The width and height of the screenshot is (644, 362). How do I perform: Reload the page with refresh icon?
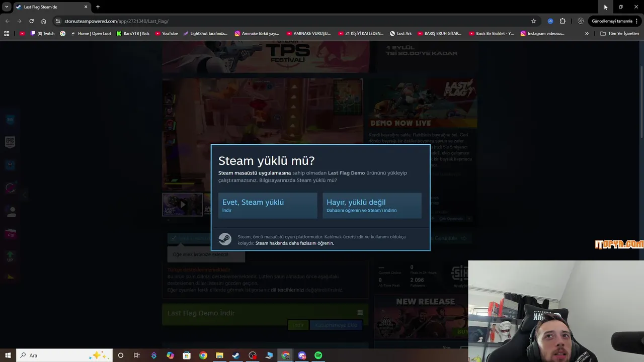[x=31, y=21]
